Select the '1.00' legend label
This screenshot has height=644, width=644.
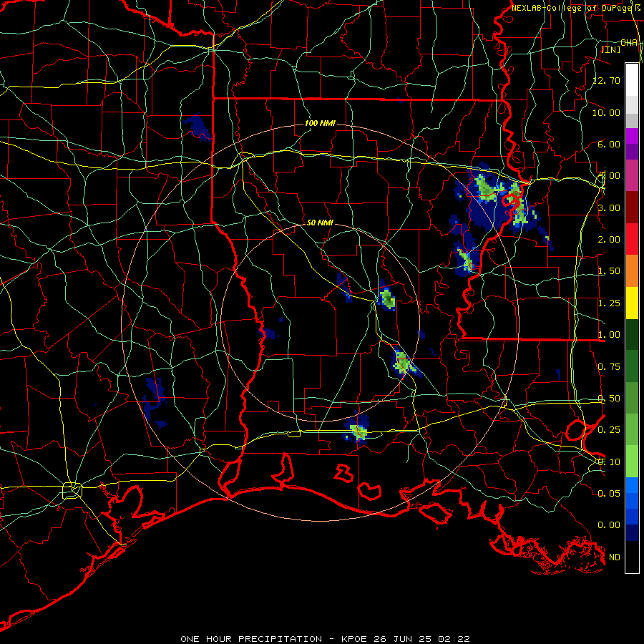(609, 335)
